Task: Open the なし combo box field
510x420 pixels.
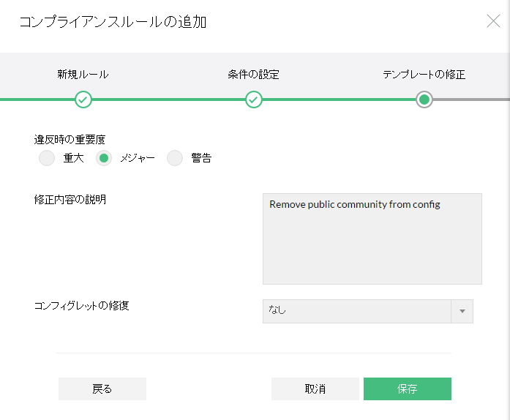Action: pos(357,311)
